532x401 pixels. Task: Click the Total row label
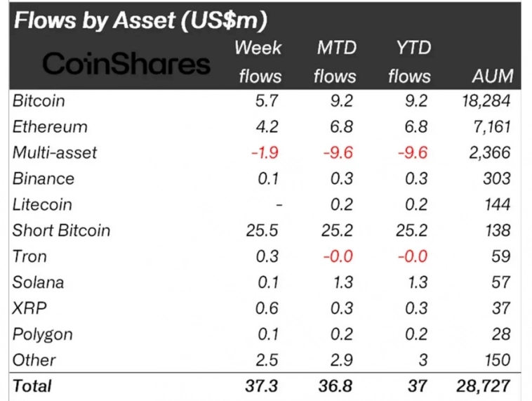point(32,386)
